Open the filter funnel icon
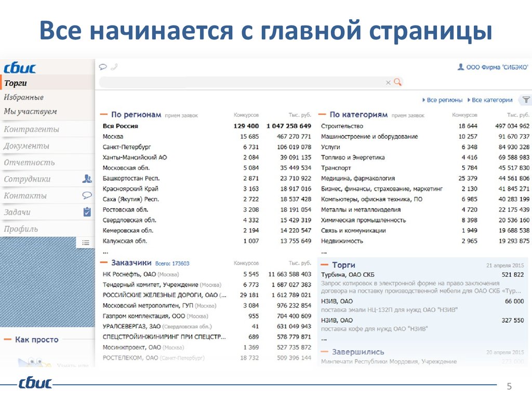 (x=526, y=100)
